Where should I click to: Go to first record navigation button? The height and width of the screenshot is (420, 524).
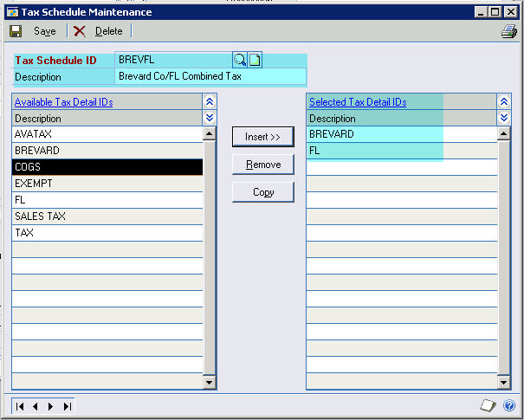coord(20,406)
